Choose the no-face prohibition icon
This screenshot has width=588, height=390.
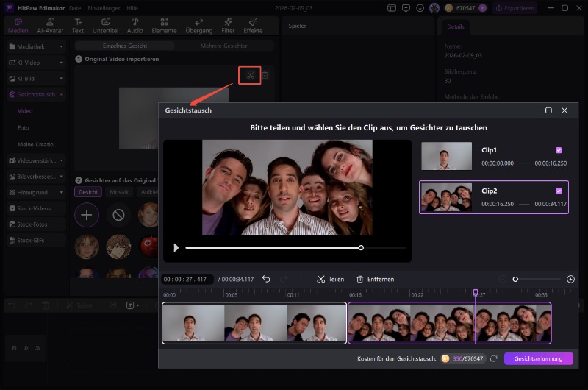pos(118,215)
